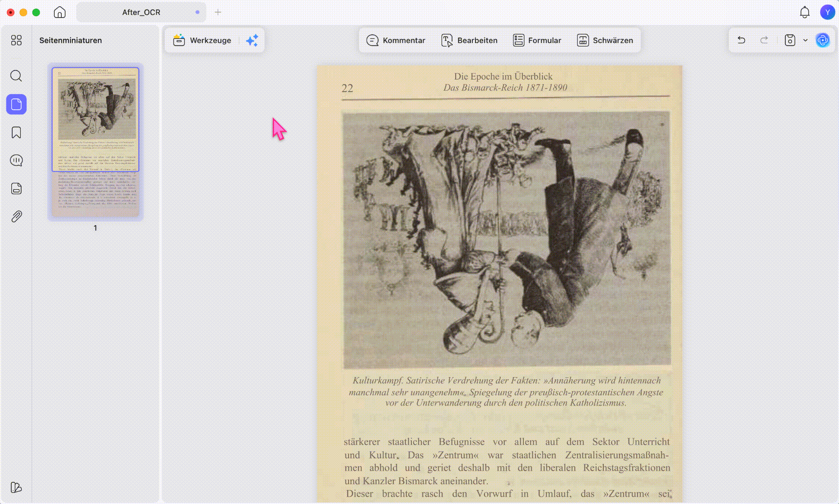
Task: Click the heading 'Die Epoche im Überblick'
Action: [x=503, y=76]
